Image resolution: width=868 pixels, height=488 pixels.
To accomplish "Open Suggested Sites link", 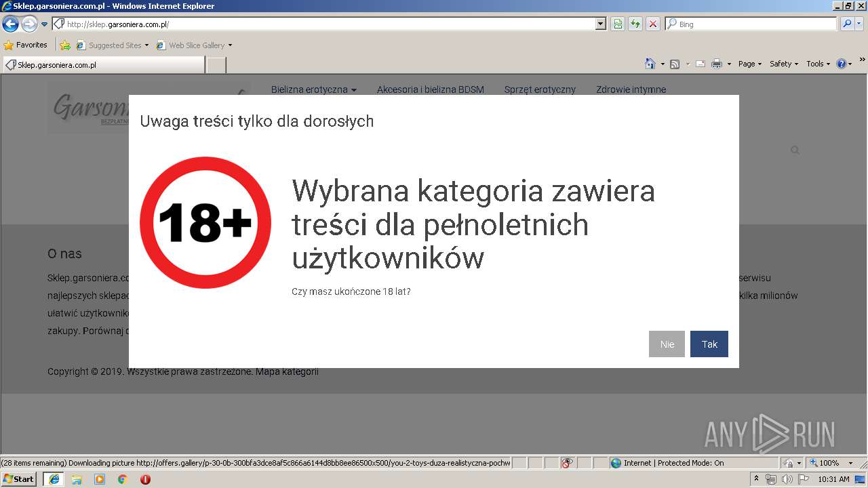I will coord(112,45).
